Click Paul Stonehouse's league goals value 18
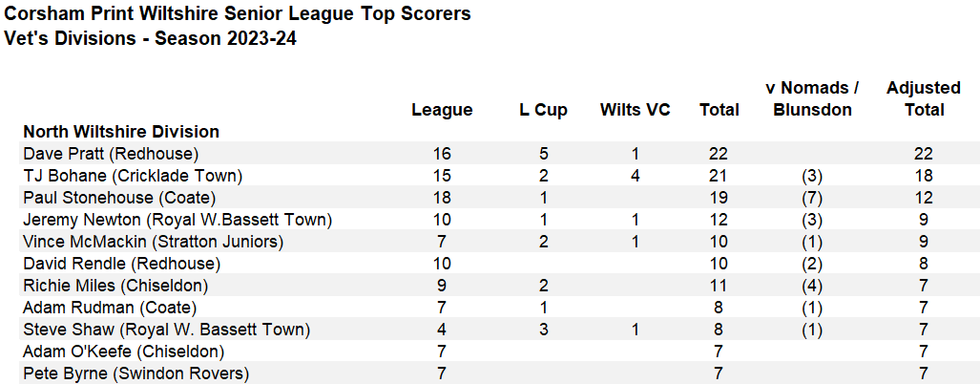The image size is (980, 384). [442, 199]
